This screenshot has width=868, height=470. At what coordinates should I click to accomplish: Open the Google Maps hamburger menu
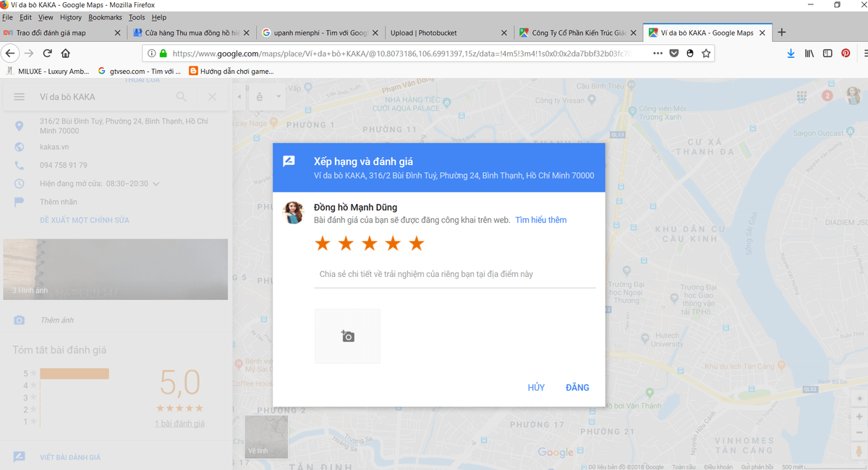click(x=19, y=97)
